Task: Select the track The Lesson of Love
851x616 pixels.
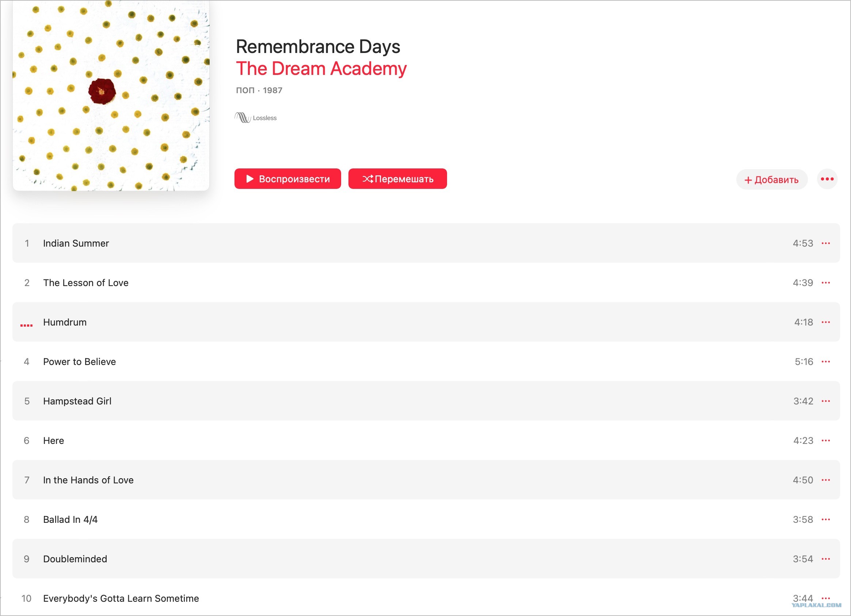Action: pyautogui.click(x=426, y=283)
